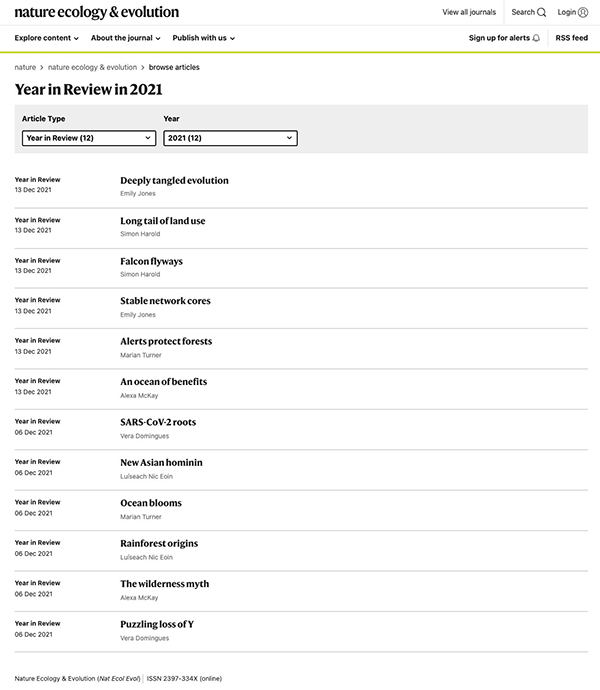Open the nature ecology & evolution logo

click(x=97, y=13)
